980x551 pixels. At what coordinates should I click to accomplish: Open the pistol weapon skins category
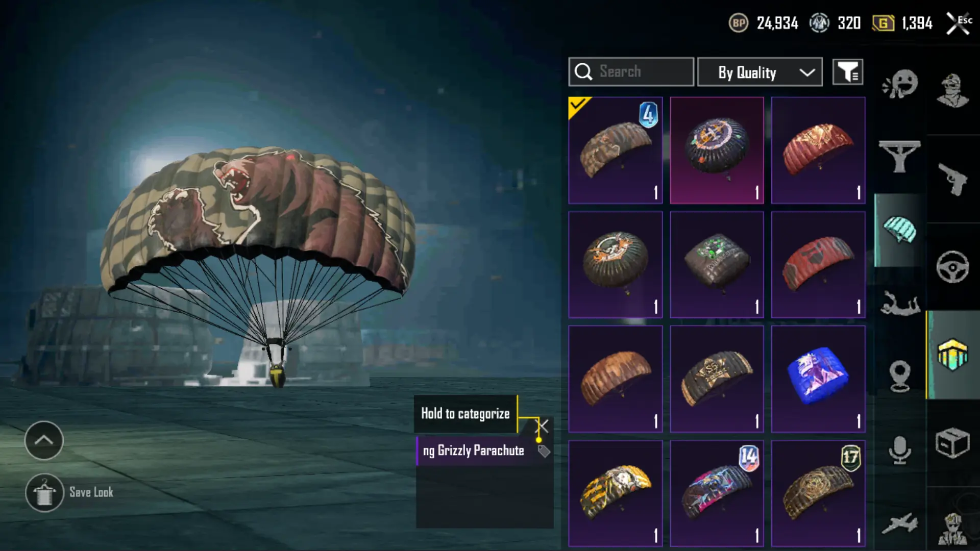[x=952, y=179]
